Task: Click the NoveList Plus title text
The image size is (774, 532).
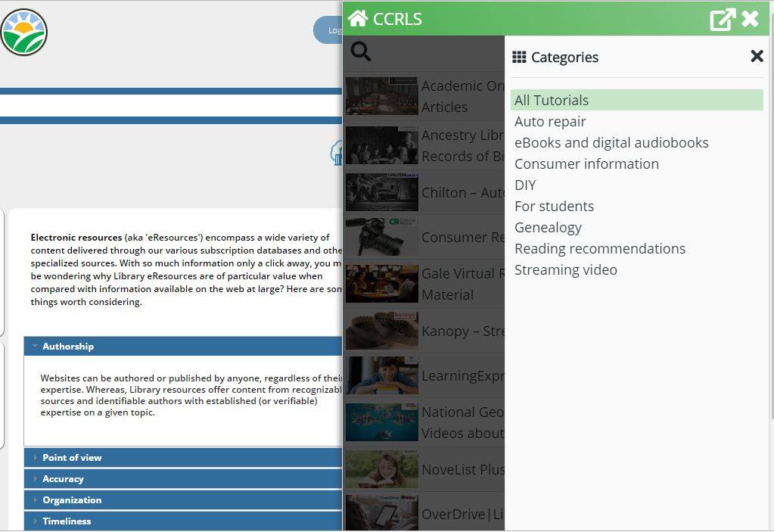Action: 462,470
